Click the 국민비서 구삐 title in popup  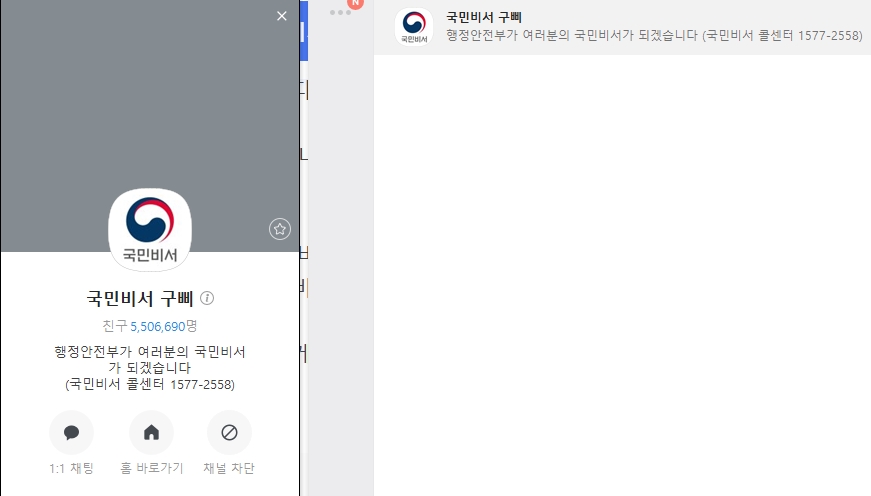[x=139, y=299]
